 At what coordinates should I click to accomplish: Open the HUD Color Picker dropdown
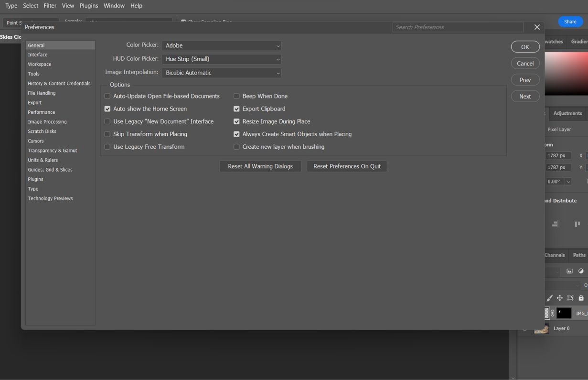click(x=221, y=58)
